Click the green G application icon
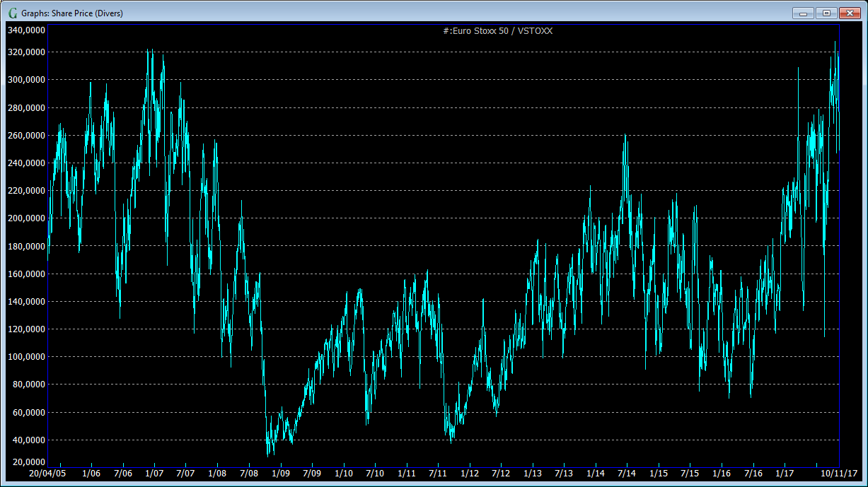The width and height of the screenshot is (868, 487). tap(12, 13)
